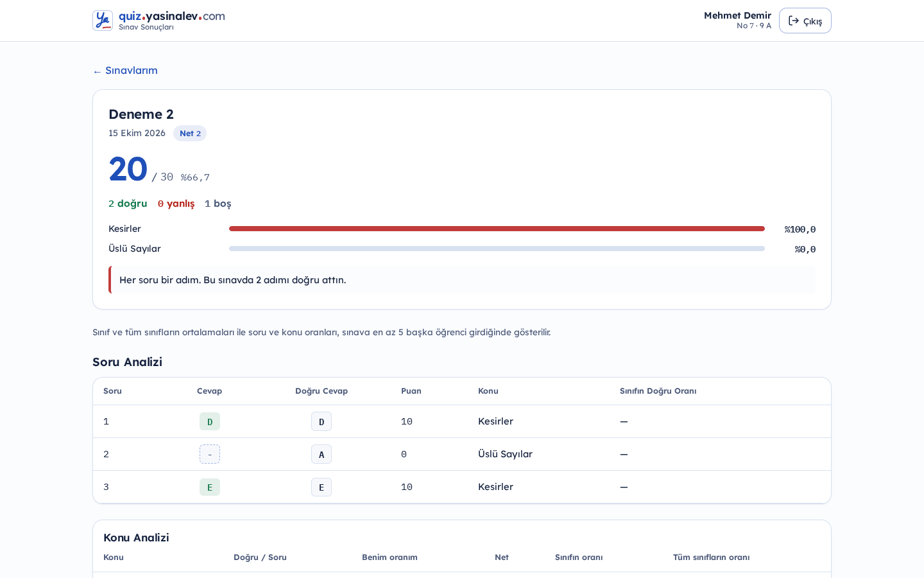Viewport: 924px width, 578px height.
Task: Click the 0 yanlış count
Action: pyautogui.click(x=176, y=204)
